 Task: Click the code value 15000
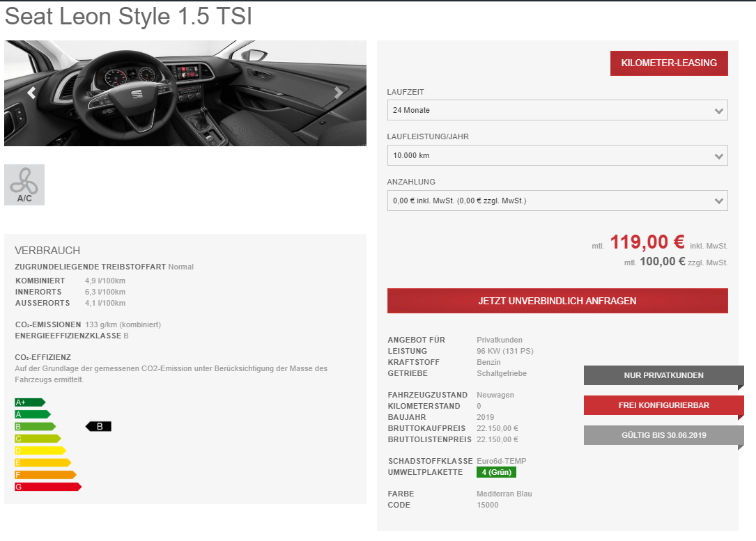(x=488, y=505)
